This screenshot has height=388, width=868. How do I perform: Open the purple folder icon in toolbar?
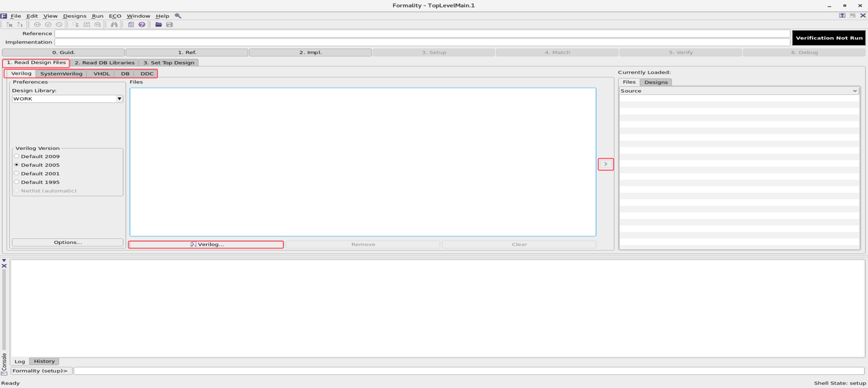point(158,24)
